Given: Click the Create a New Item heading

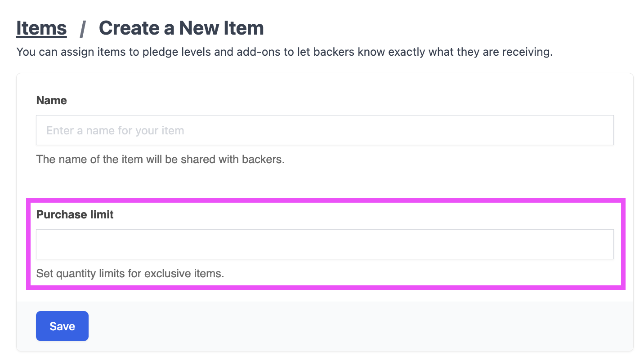Looking at the screenshot, I should pos(181,28).
